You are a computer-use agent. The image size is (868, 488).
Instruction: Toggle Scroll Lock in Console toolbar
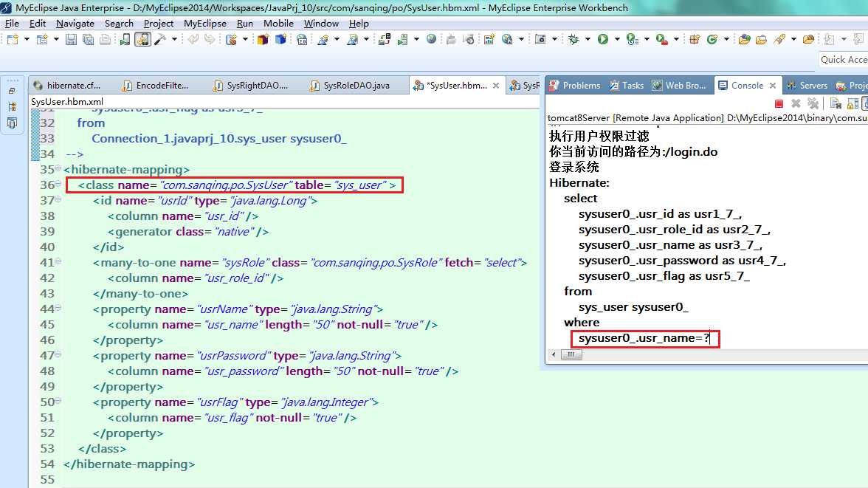tap(852, 103)
